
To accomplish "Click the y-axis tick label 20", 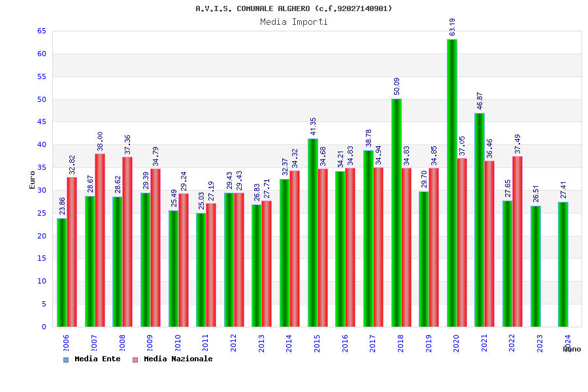I will (x=42, y=236).
